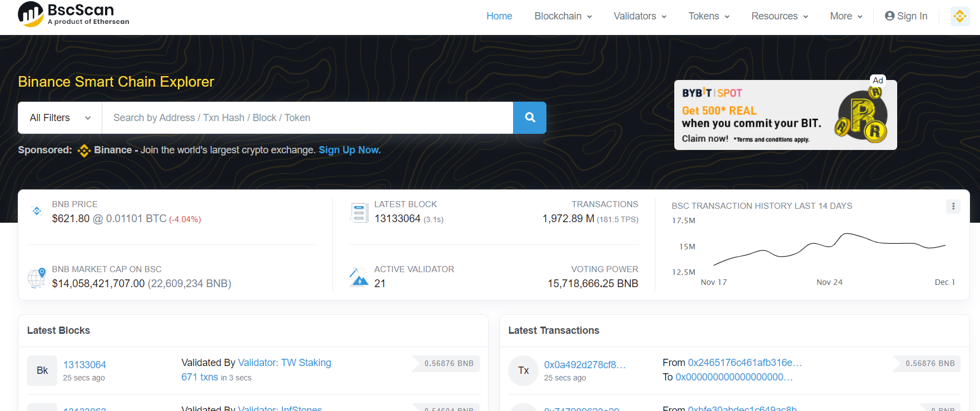The width and height of the screenshot is (980, 411).
Task: Click the BNB price value $621.80
Action: click(x=71, y=219)
